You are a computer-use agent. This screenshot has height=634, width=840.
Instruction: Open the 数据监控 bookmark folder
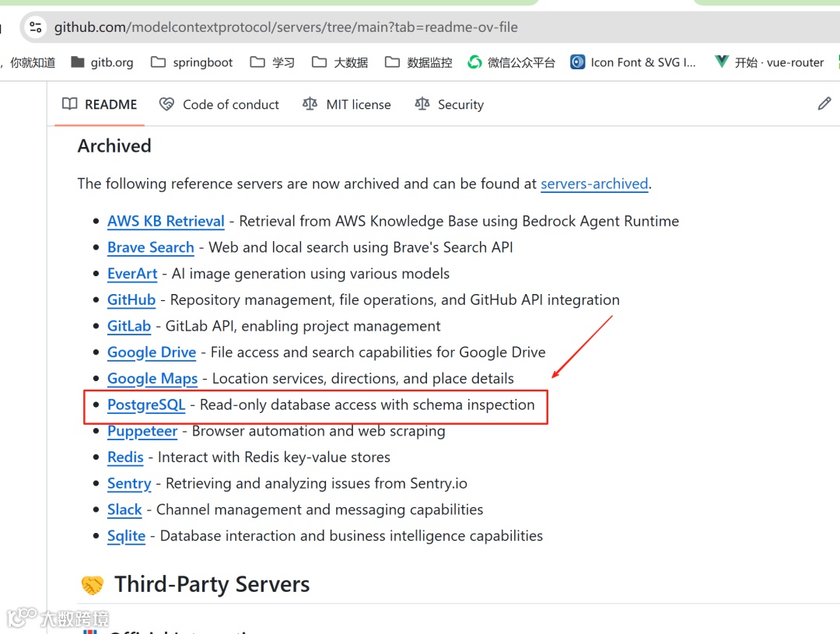(x=418, y=62)
